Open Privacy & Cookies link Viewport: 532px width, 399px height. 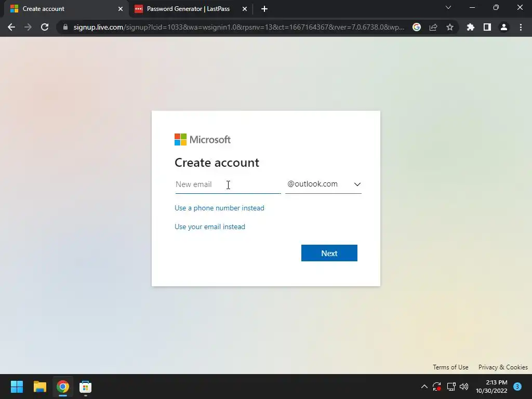point(503,367)
